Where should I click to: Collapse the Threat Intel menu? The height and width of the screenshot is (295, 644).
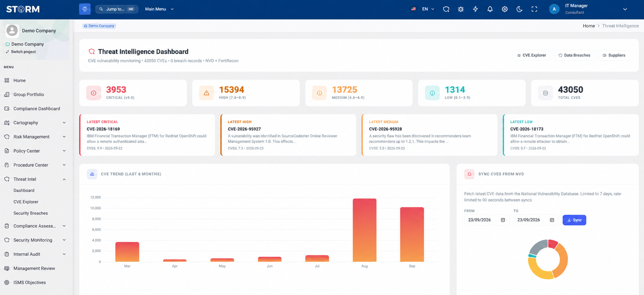tap(35, 179)
